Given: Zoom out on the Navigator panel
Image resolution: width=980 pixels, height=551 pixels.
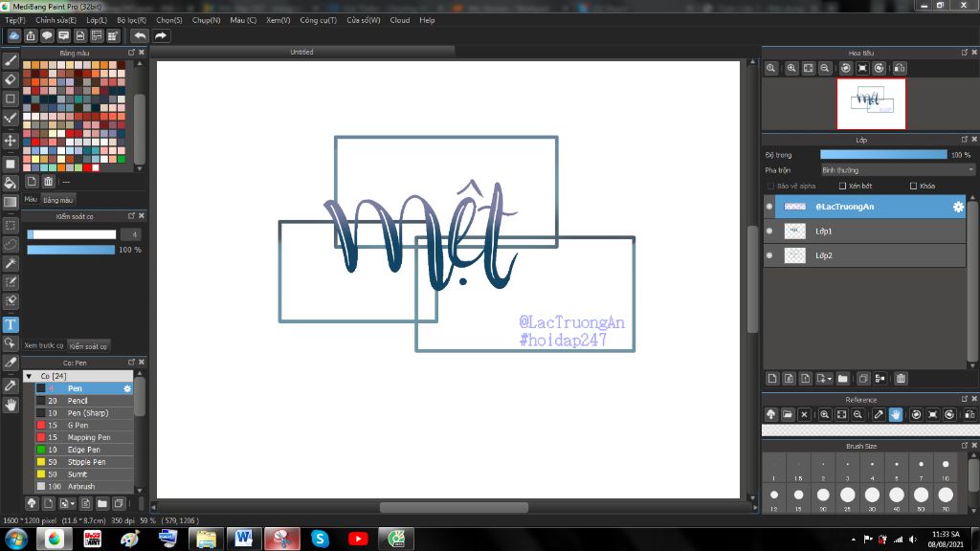Looking at the screenshot, I should click(x=825, y=68).
